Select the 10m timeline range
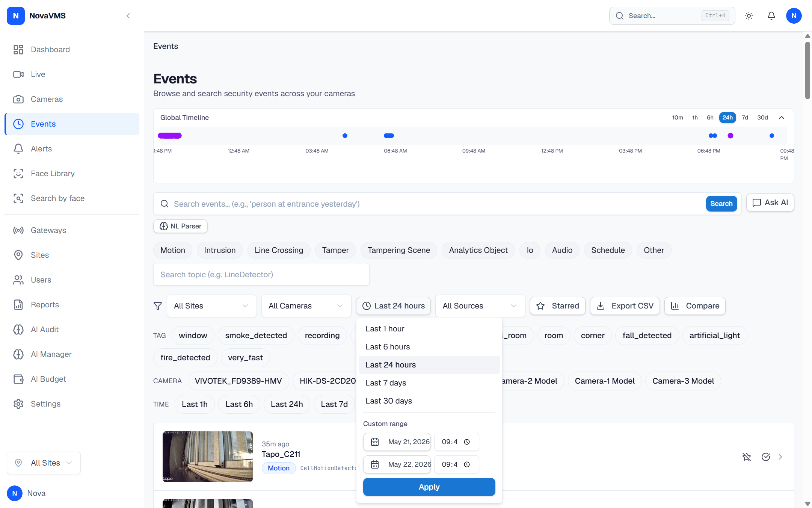This screenshot has height=508, width=812. 678,118
